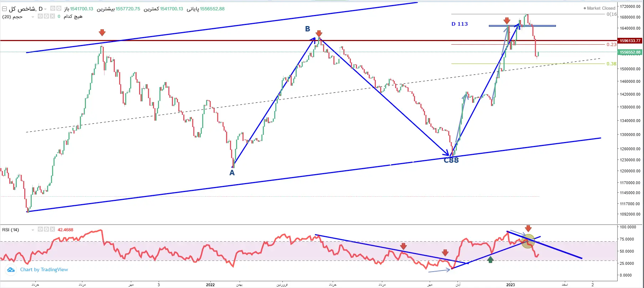
Task: Toggle visibility eye of the شاخص کل series
Action: click(53, 9)
